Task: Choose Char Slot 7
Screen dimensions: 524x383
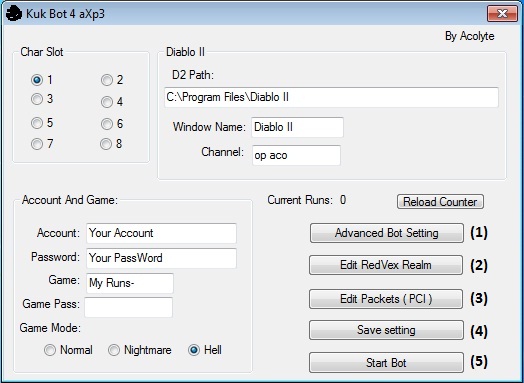Action: (37, 144)
